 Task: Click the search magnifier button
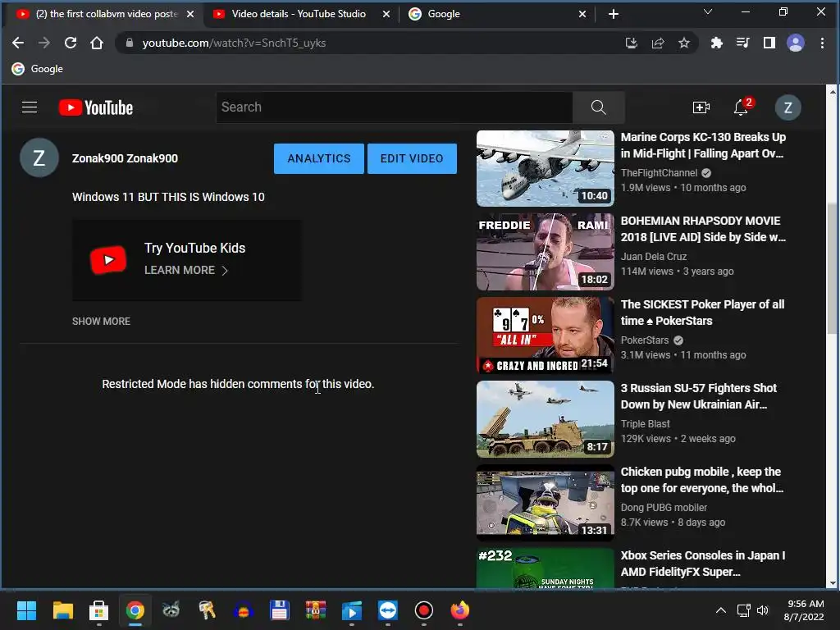(598, 107)
